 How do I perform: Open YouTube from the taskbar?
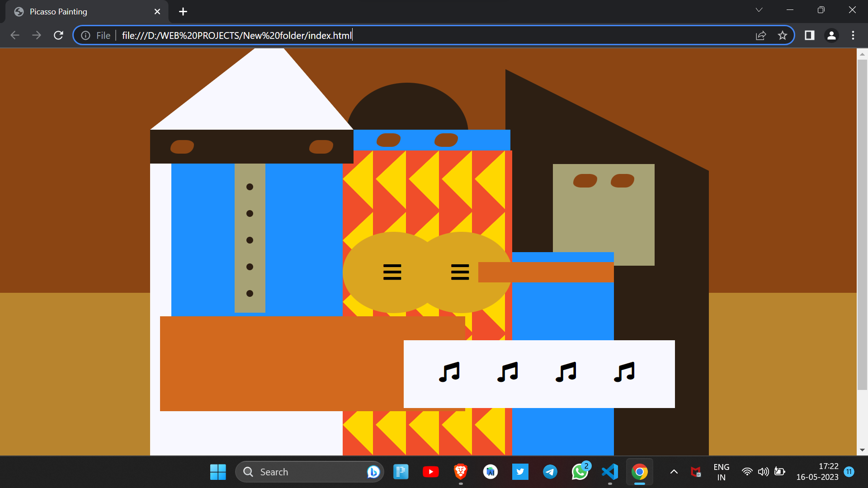tap(431, 471)
